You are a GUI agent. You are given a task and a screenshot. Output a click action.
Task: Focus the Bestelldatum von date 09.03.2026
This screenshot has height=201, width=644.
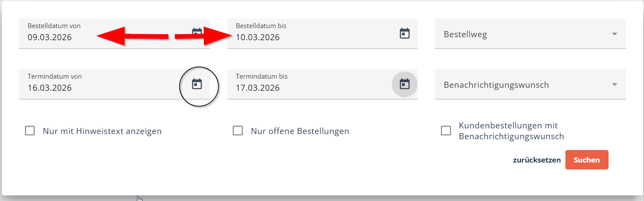[x=50, y=37]
